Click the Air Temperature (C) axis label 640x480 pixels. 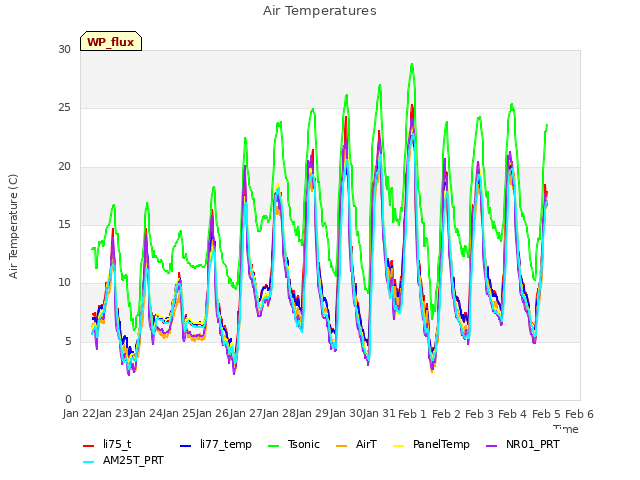click(x=13, y=226)
